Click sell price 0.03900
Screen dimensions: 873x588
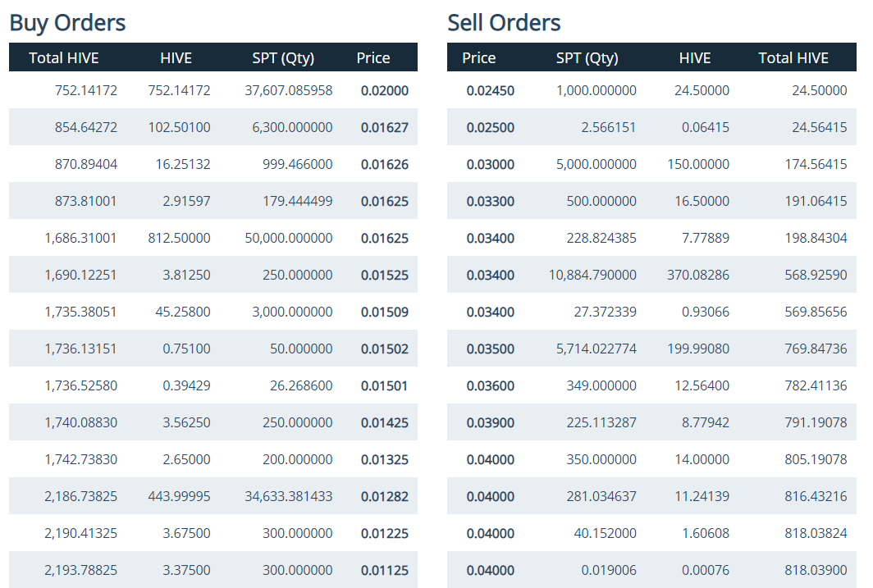pos(491,423)
